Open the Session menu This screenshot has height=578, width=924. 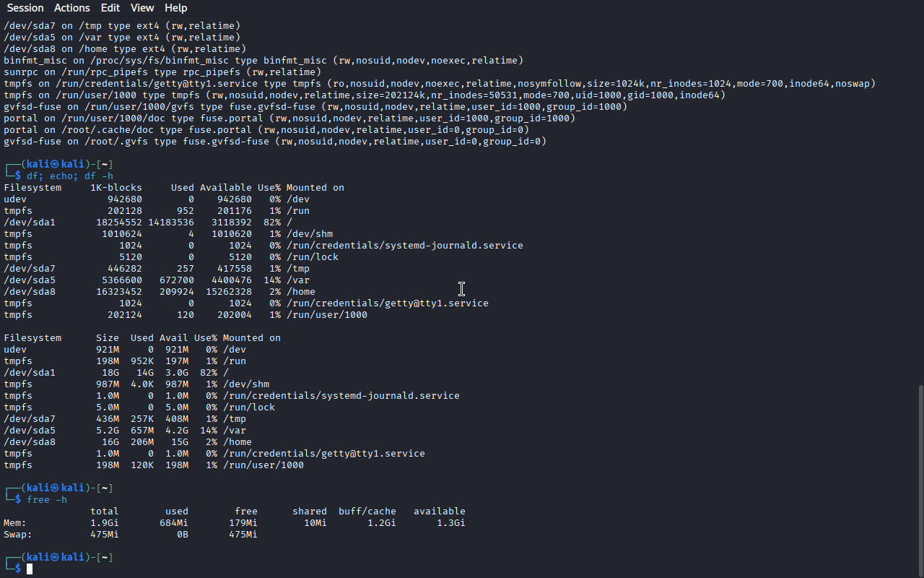[25, 8]
